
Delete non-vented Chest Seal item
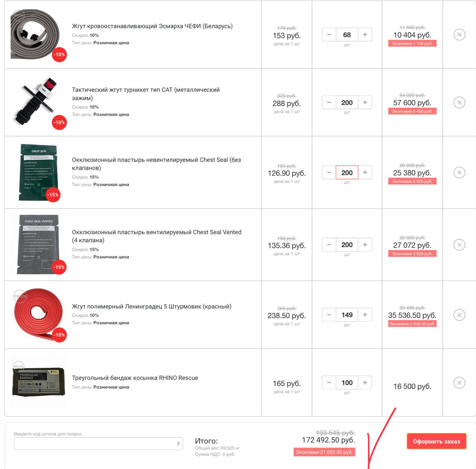[459, 172]
